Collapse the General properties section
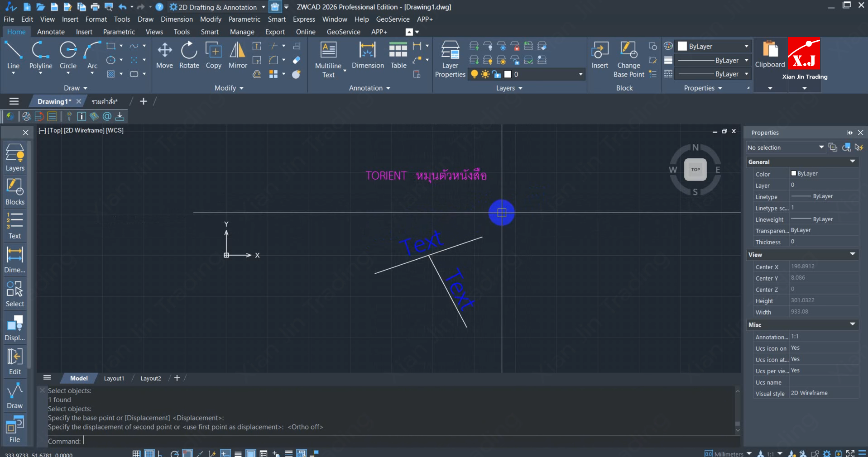 point(852,162)
